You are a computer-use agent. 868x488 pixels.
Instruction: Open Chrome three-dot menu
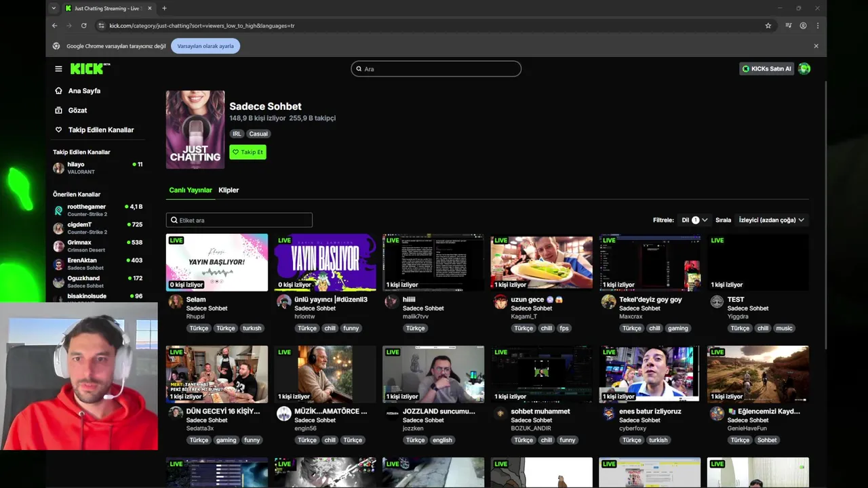coord(818,26)
